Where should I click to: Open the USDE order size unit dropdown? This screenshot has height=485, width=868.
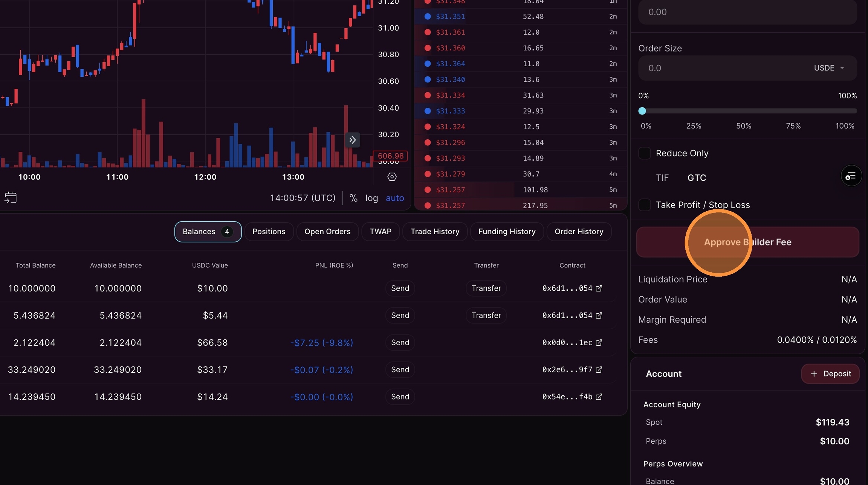coord(829,68)
